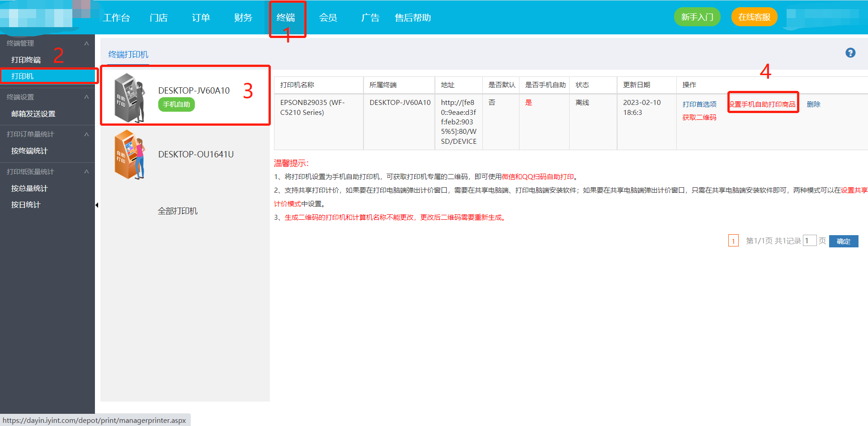868x426 pixels.
Task: Open the 会员 menu
Action: 328,18
